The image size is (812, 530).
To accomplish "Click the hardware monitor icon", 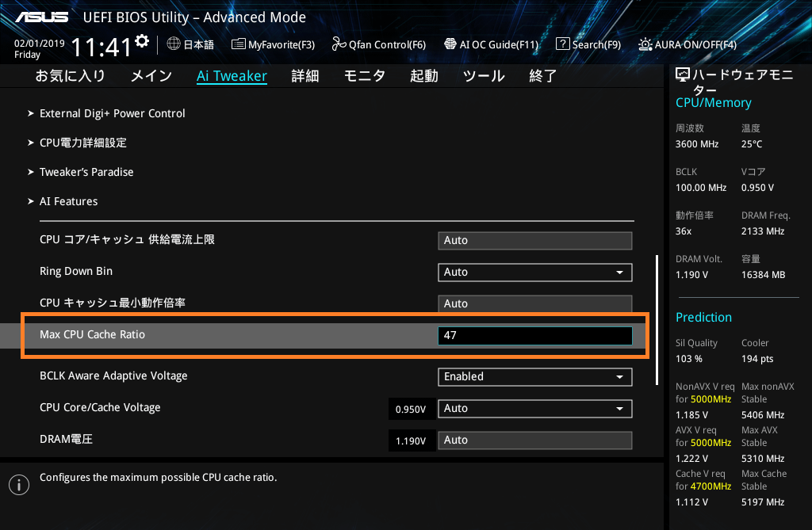I will pyautogui.click(x=683, y=75).
